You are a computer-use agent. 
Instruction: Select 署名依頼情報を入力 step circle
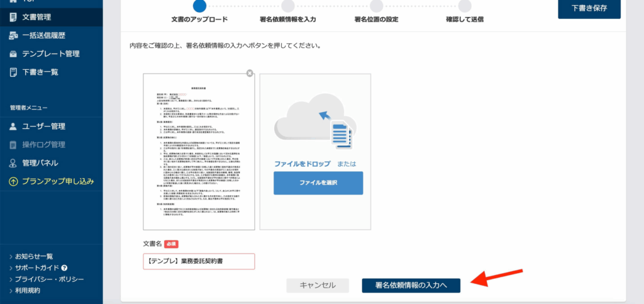pyautogui.click(x=288, y=6)
